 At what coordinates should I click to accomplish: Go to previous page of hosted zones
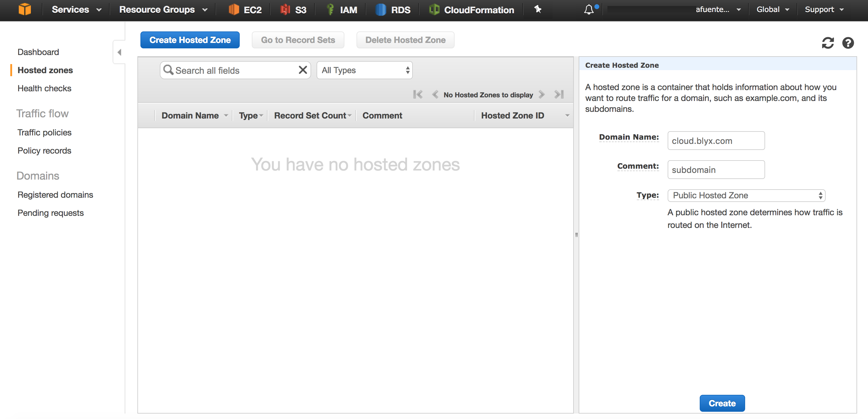(x=435, y=95)
